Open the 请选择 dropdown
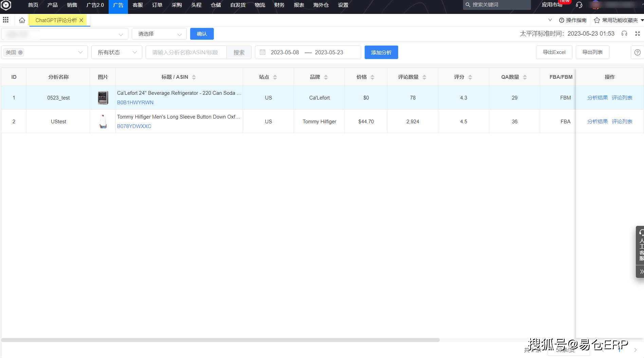644x358 pixels. coord(159,34)
